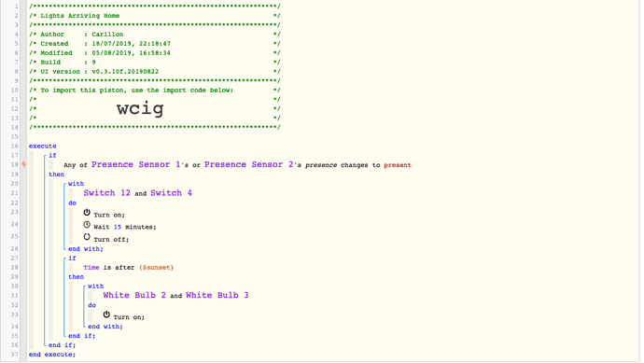Click the 'Modified' date comment line

[155, 53]
